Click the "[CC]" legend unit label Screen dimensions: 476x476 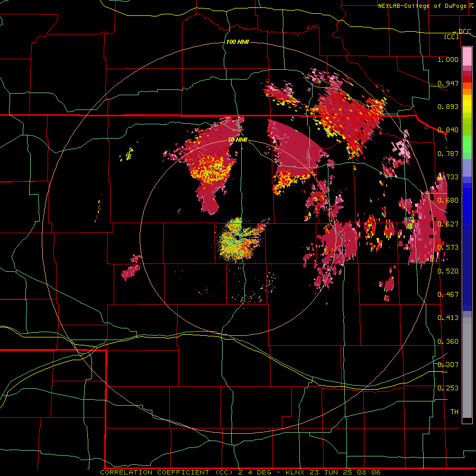pos(452,36)
